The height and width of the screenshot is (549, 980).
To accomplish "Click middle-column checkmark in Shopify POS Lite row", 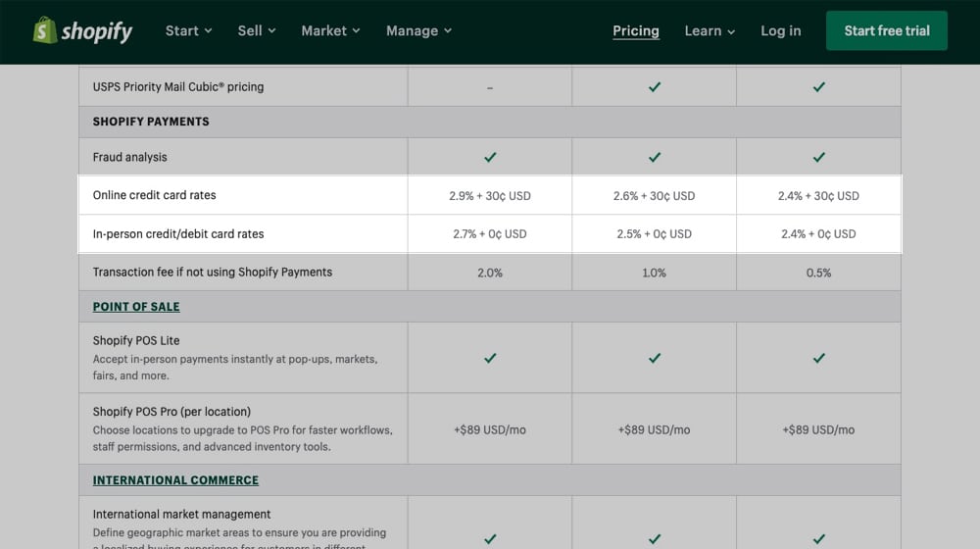I will click(x=655, y=358).
